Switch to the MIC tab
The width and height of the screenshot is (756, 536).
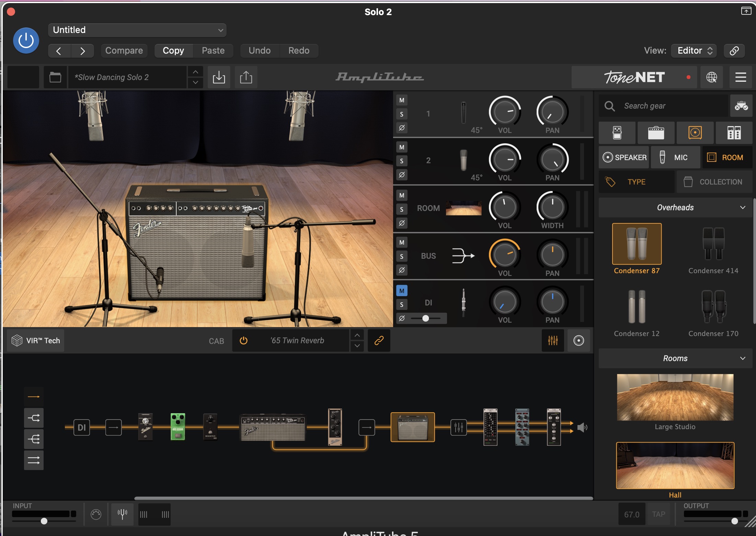(x=676, y=157)
